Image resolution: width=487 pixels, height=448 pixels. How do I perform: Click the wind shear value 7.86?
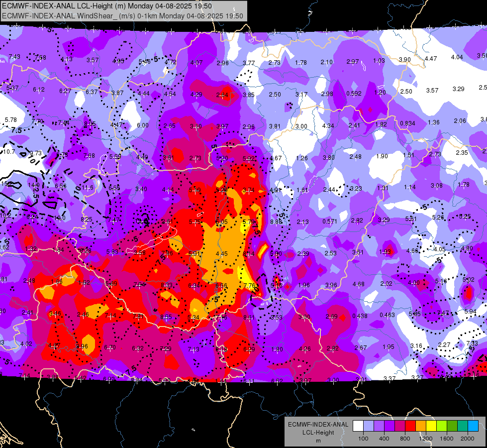coord(167,253)
